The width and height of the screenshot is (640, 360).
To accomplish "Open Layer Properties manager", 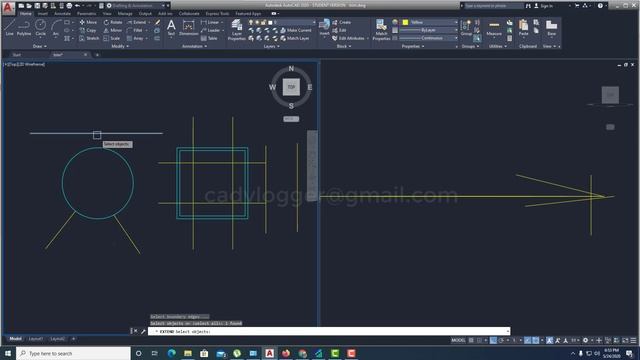I will 237,29.
